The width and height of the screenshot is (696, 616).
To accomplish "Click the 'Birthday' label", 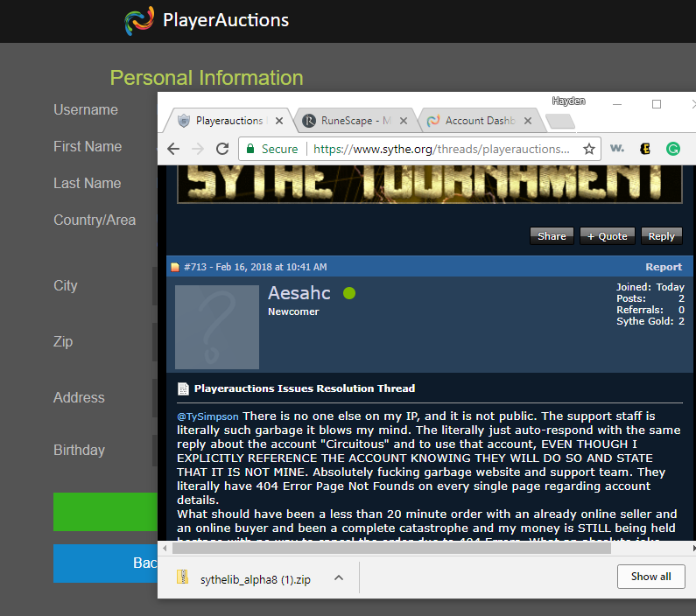I will (x=79, y=450).
